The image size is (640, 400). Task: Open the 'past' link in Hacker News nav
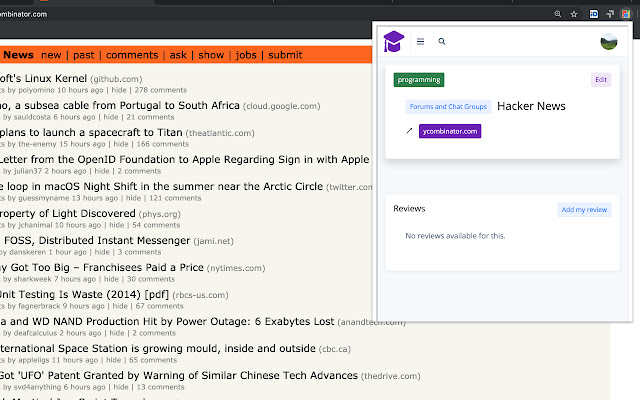[x=84, y=55]
